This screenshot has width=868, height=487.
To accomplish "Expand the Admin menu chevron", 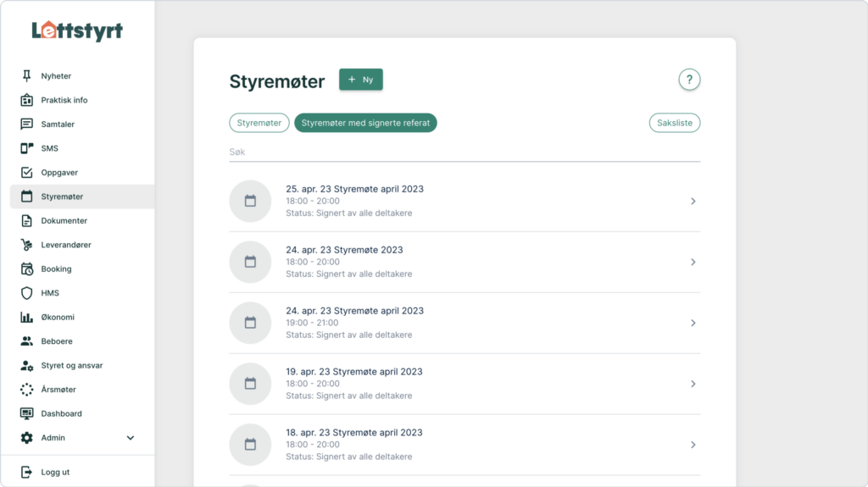I will tap(131, 438).
